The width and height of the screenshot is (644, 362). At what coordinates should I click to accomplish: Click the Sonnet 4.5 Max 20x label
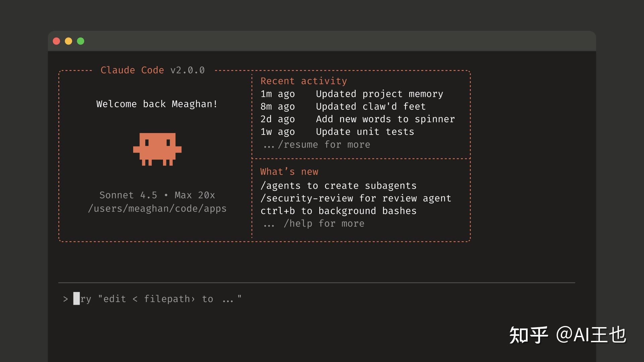(157, 195)
